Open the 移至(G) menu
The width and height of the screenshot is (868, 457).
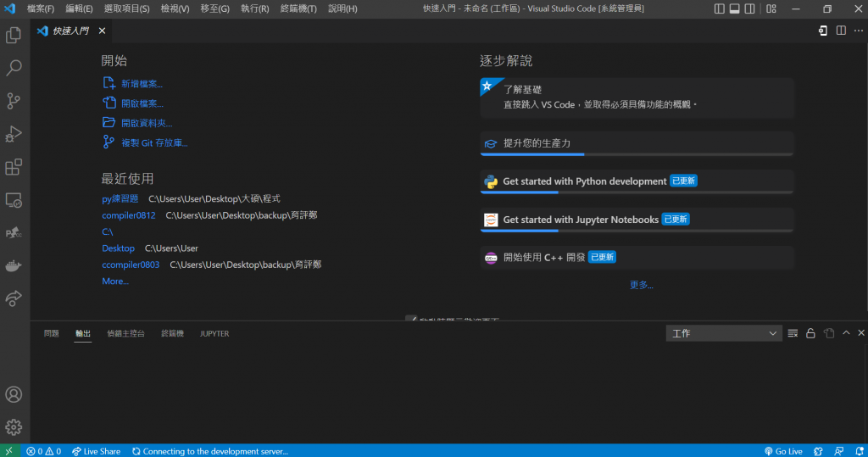214,8
